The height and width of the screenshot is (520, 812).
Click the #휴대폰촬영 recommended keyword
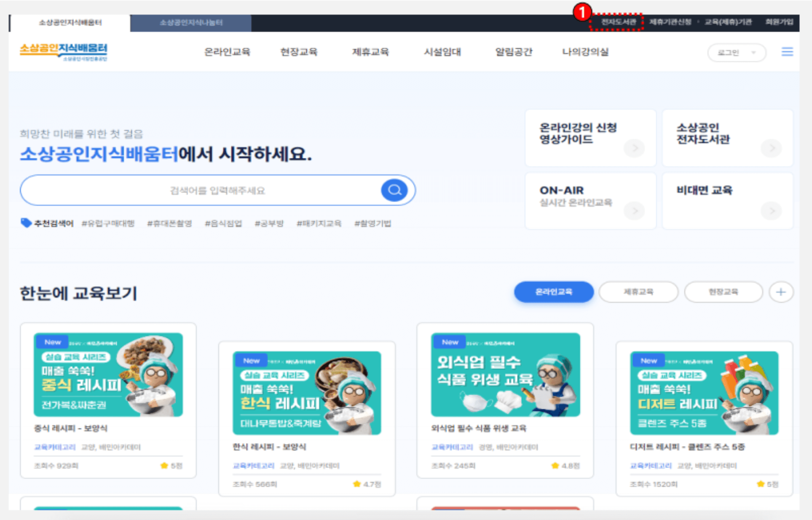pyautogui.click(x=169, y=223)
